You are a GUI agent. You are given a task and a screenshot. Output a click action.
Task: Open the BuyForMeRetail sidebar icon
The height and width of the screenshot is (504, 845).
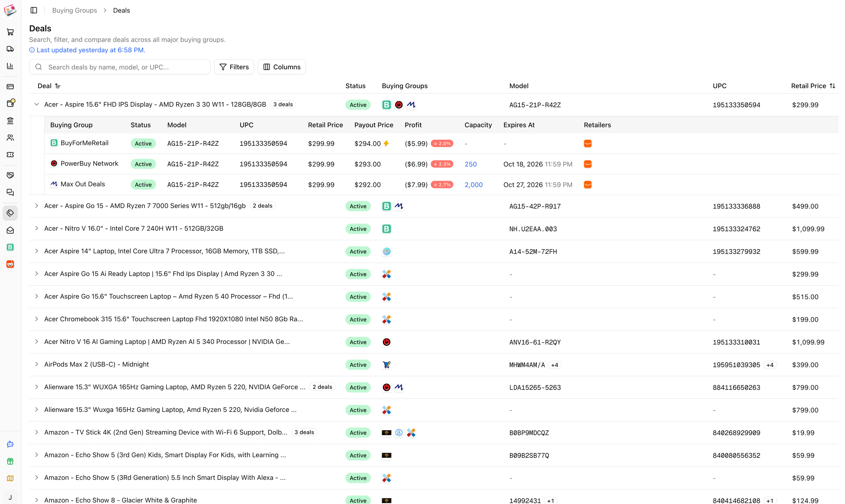pyautogui.click(x=10, y=247)
